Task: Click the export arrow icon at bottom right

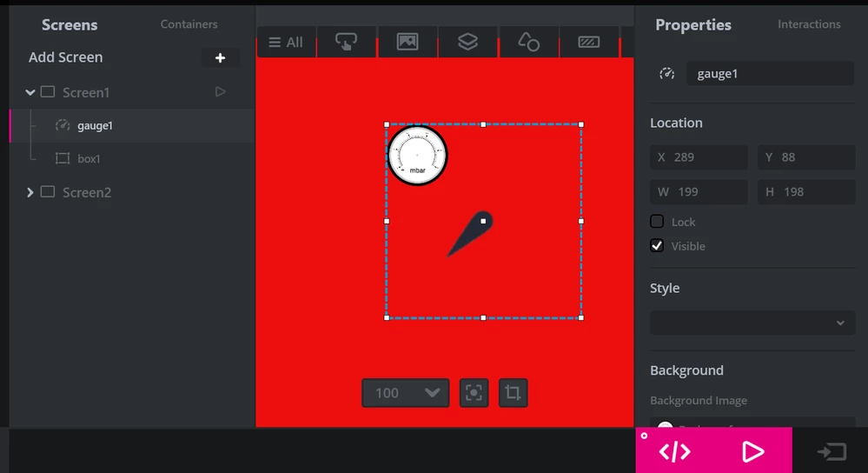Action: (x=832, y=452)
